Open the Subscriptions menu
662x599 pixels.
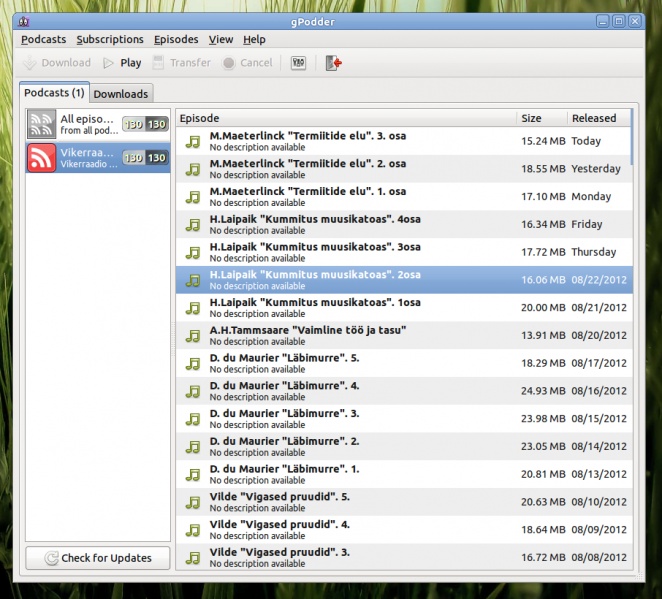110,40
